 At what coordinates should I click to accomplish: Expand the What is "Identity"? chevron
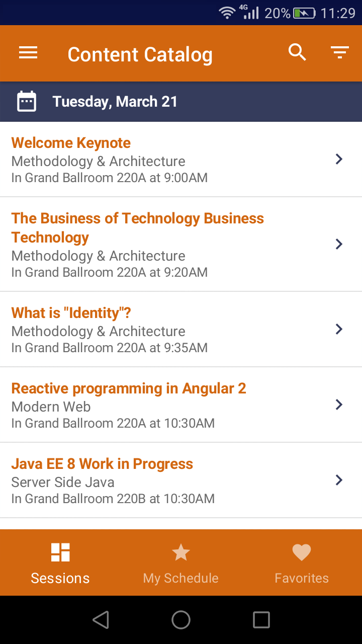click(339, 330)
